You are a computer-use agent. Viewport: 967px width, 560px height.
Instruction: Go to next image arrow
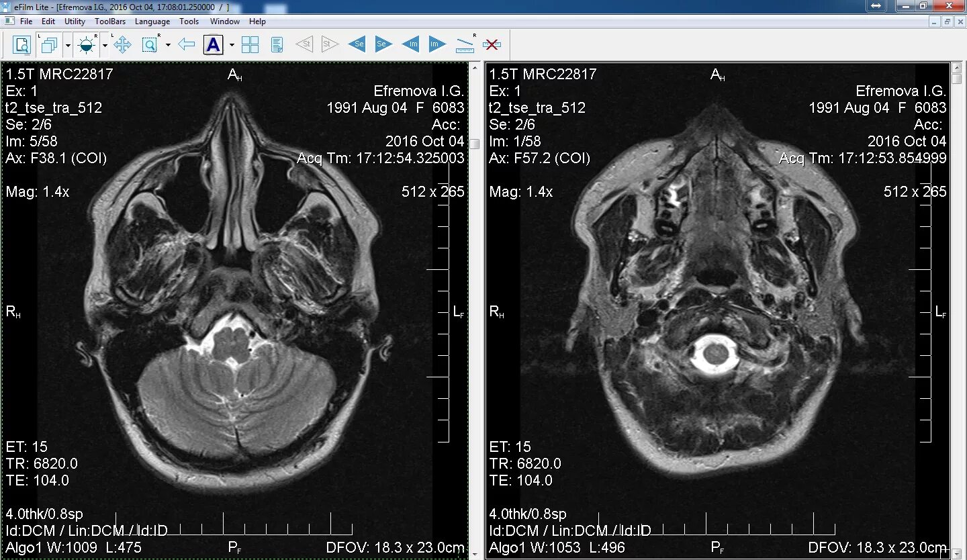(x=437, y=44)
